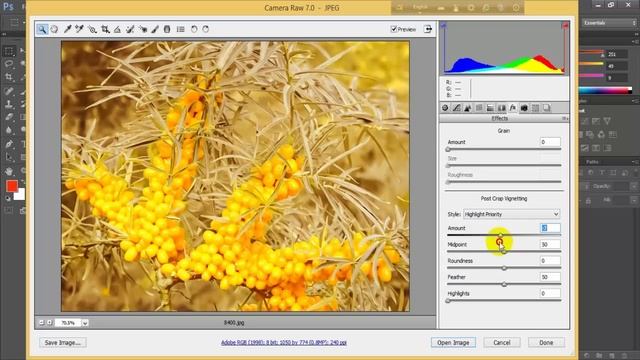Click the vignette Highlights slider handle

coord(448,301)
